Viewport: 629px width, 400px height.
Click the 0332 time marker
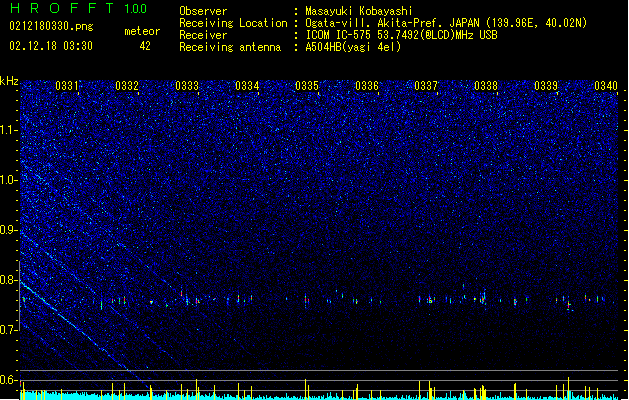point(127,86)
